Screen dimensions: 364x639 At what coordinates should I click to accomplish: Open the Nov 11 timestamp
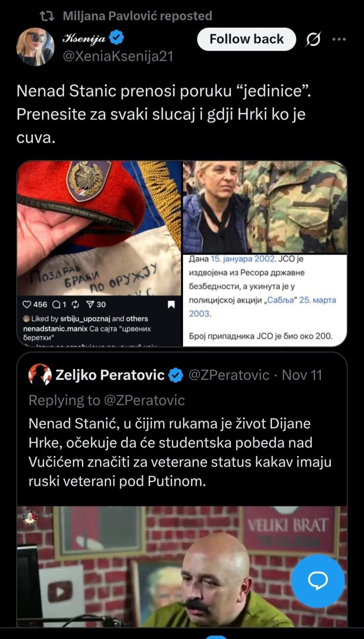(302, 375)
